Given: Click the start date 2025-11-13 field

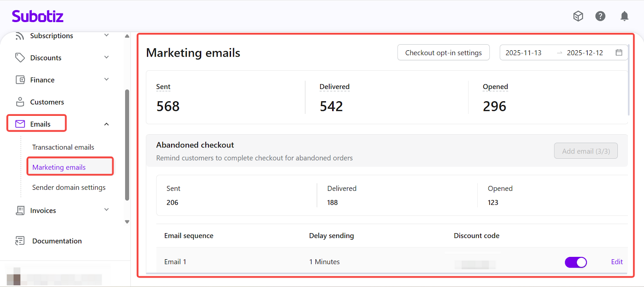Looking at the screenshot, I should pyautogui.click(x=523, y=53).
